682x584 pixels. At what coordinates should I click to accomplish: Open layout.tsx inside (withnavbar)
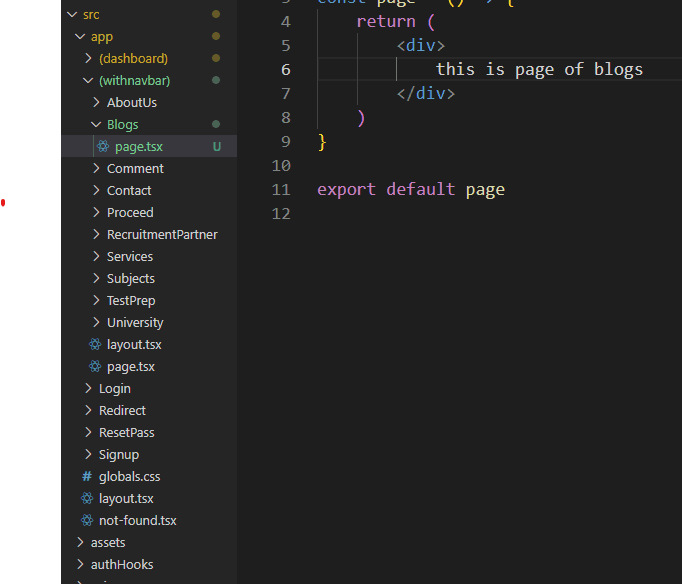tap(134, 345)
